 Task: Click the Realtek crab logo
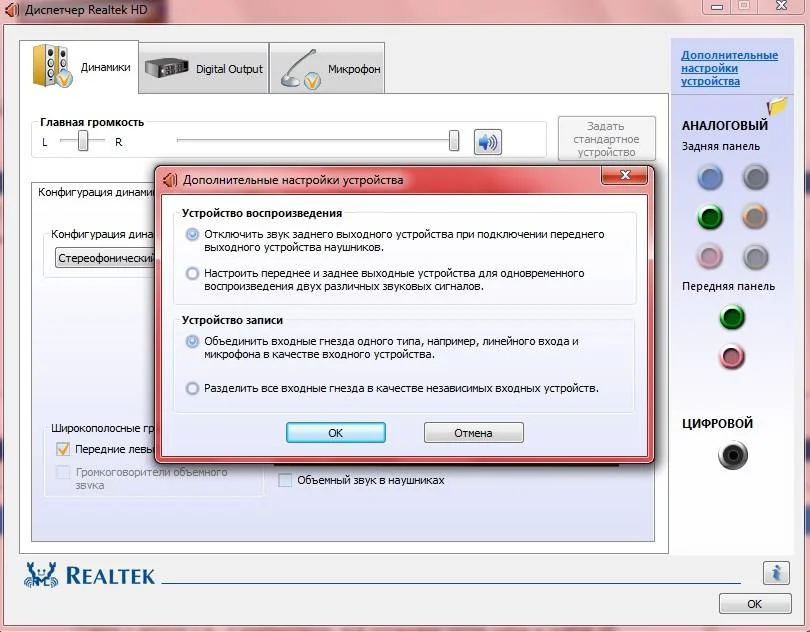pyautogui.click(x=41, y=575)
